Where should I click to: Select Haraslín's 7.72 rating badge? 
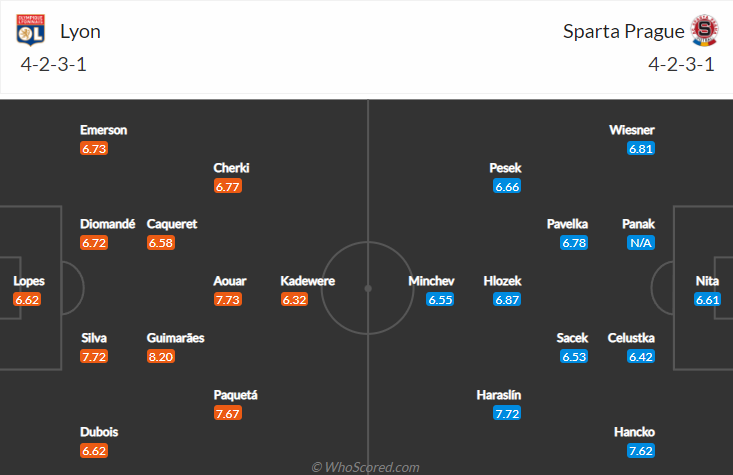pos(507,413)
